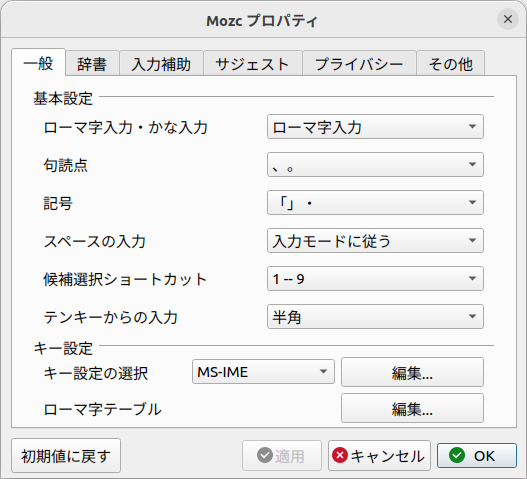
Task: Click the grayed 適用 apply button
Action: [282, 455]
